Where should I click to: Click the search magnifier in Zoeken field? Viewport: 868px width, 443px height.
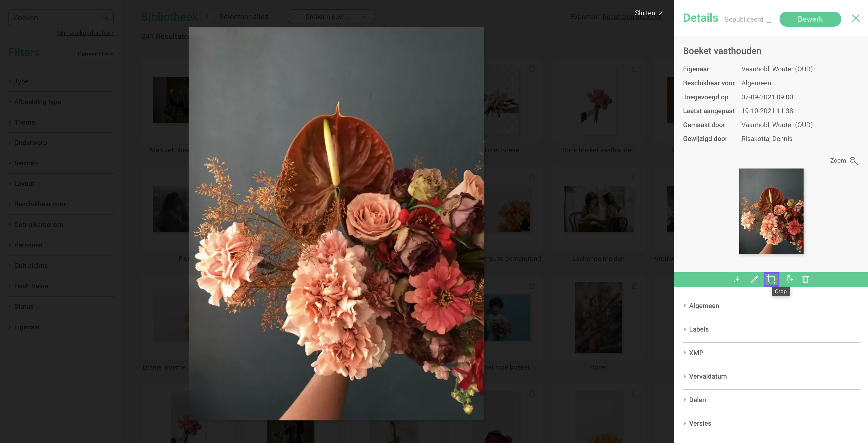105,18
